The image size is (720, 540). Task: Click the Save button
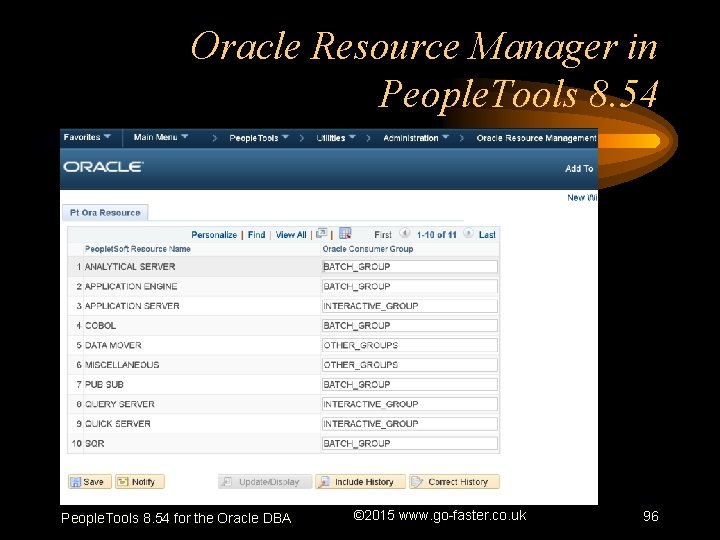(x=90, y=482)
